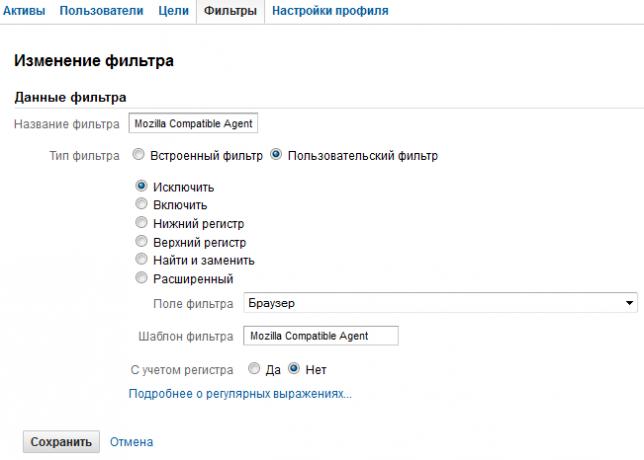Click the Название фильтра text field
This screenshot has width=644, height=460.
click(195, 124)
